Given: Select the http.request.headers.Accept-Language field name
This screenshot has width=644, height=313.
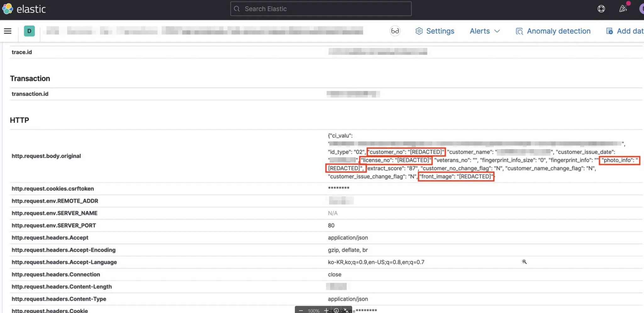Looking at the screenshot, I should [64, 262].
